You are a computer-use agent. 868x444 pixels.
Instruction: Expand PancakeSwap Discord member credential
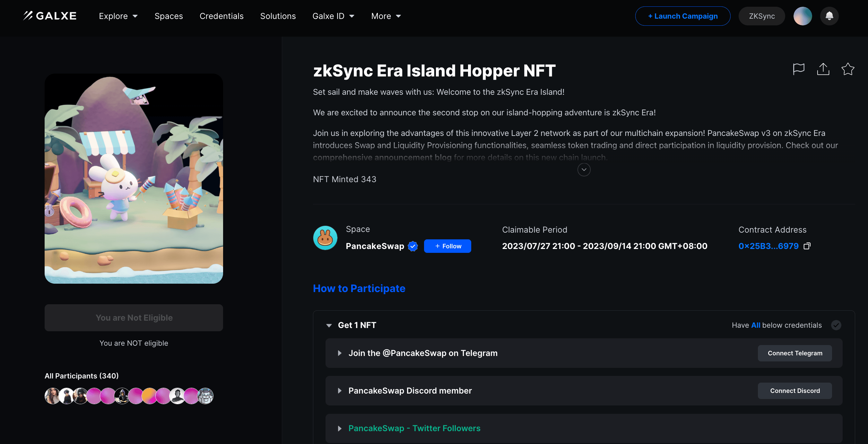(340, 391)
